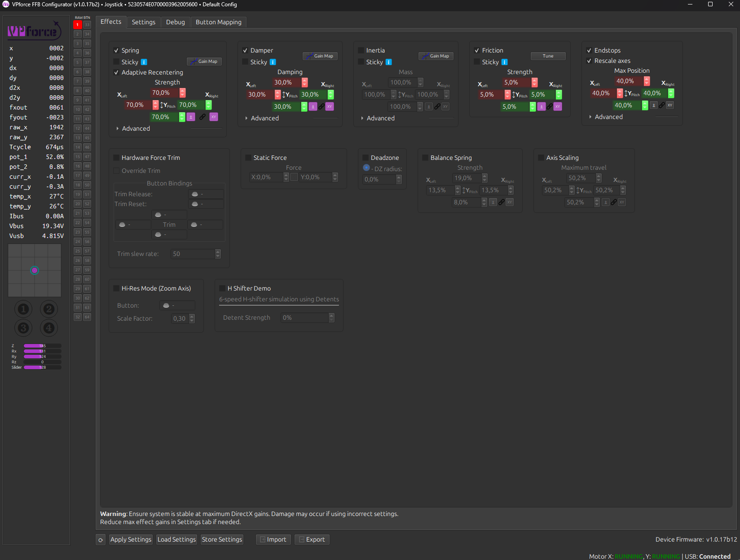Expand Advanced options under Endstops
The image size is (740, 560).
pos(606,117)
